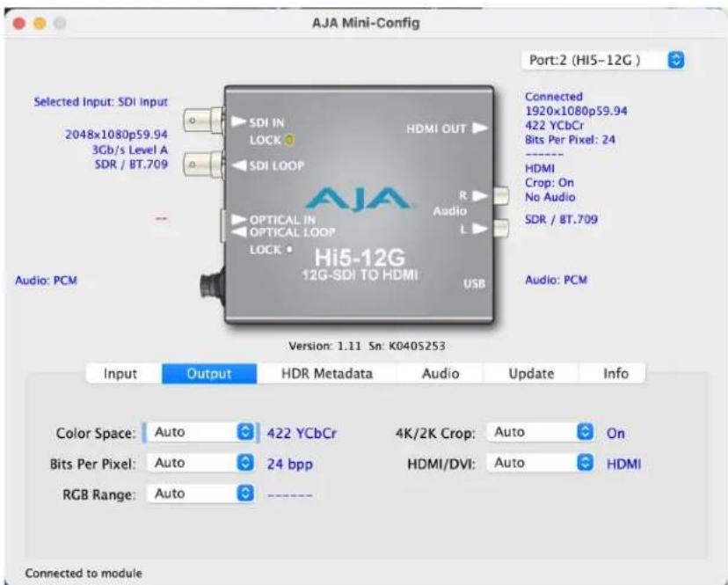Click output "422 YCbCr" status text
Viewport: 728px width, 585px height.
point(555,126)
